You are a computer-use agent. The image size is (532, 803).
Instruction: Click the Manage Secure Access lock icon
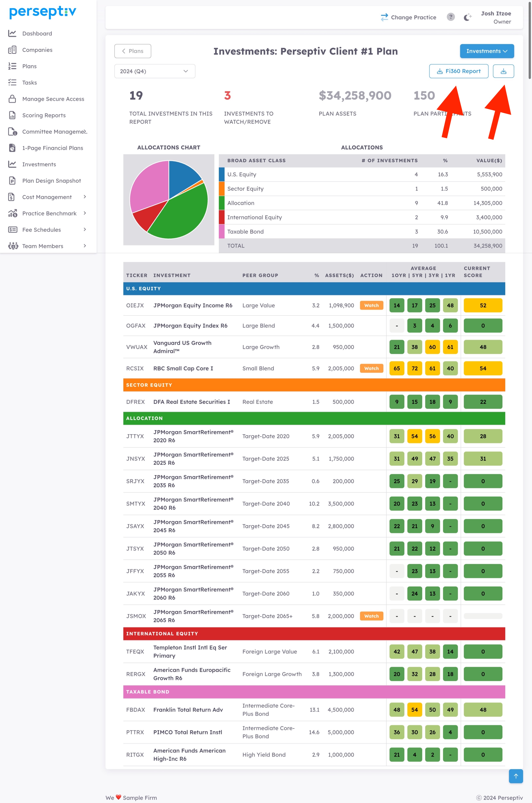[12, 99]
